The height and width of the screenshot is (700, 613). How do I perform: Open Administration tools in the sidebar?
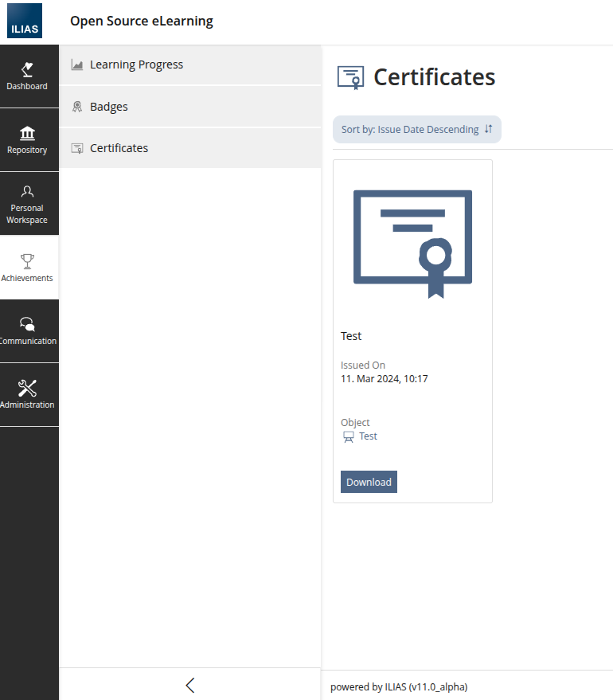point(28,395)
